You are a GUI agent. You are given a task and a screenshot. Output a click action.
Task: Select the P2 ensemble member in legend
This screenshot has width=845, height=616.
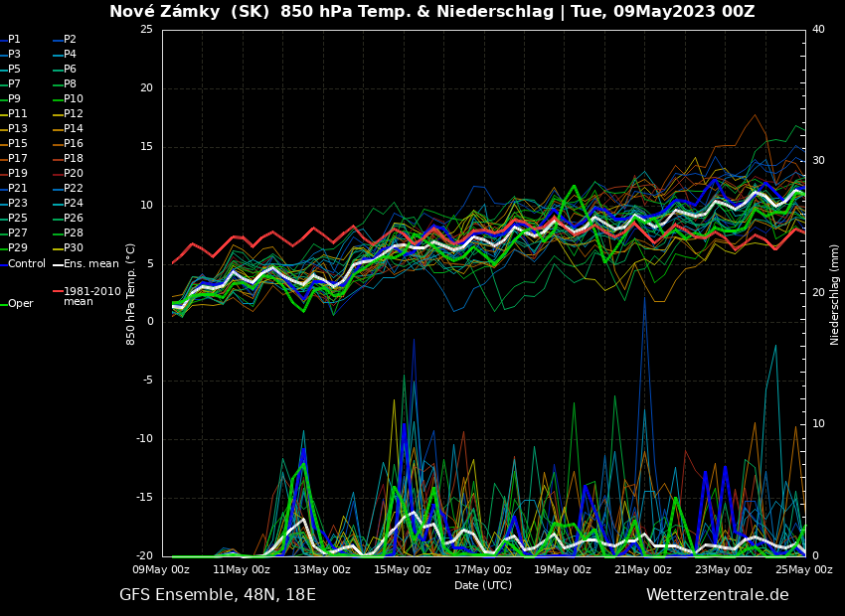[x=70, y=40]
